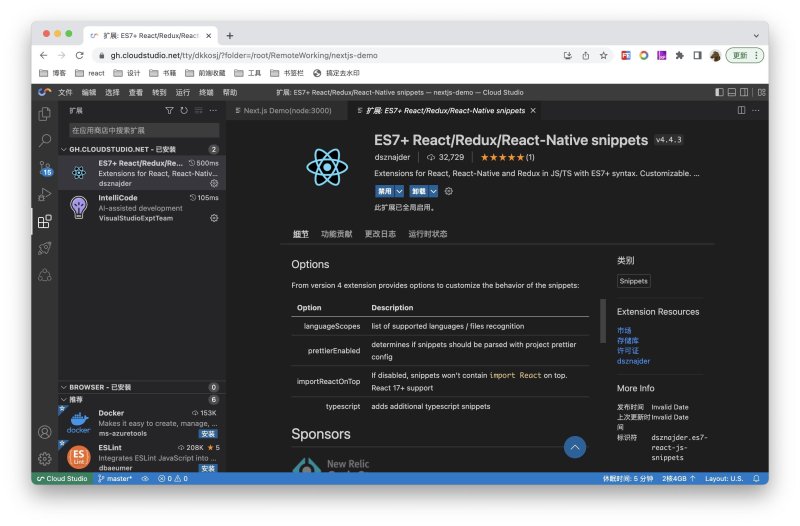The image size is (800, 526).
Task: Open Chrome tab search chevron
Action: 756,36
